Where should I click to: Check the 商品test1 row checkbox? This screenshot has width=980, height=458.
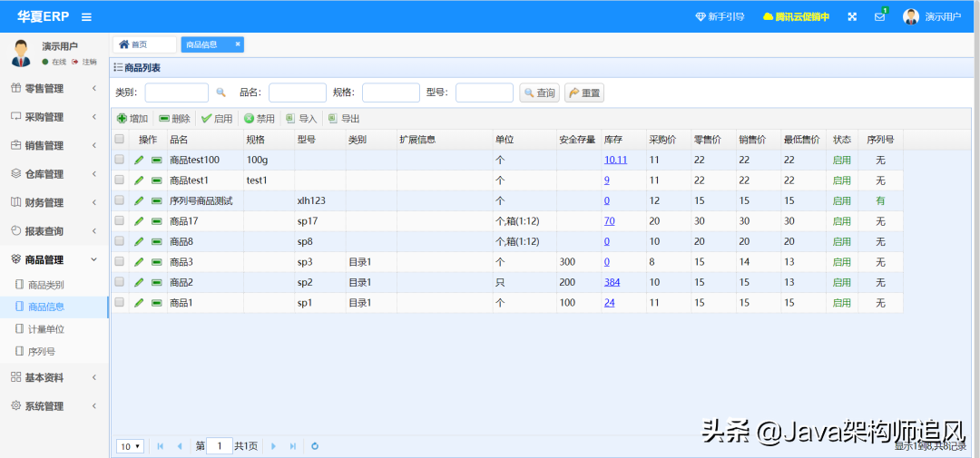pyautogui.click(x=120, y=180)
